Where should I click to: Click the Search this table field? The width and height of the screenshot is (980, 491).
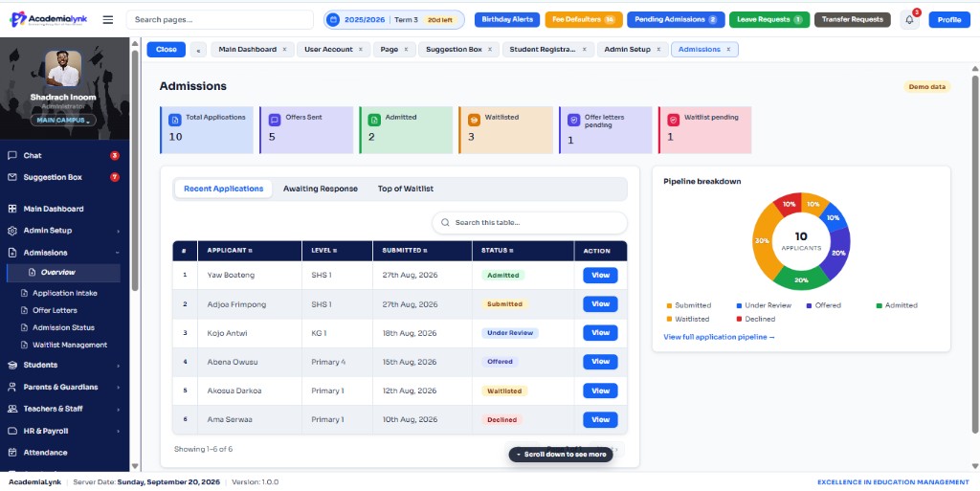529,222
